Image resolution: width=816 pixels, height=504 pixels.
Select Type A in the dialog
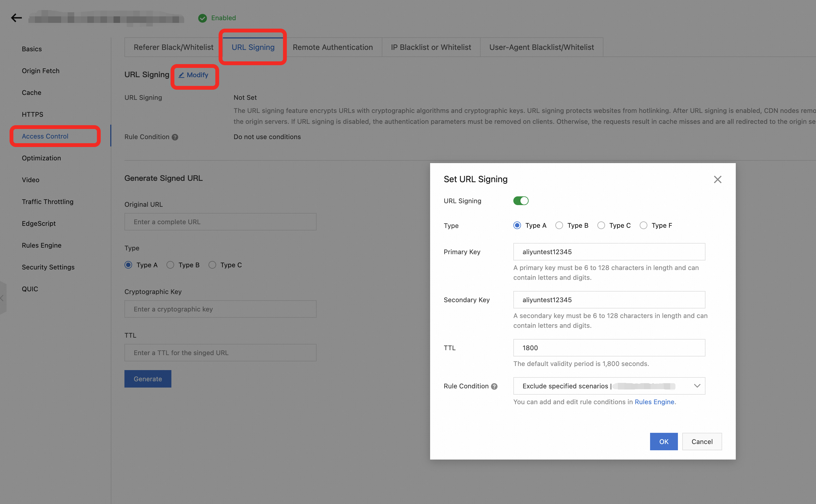[x=517, y=225]
